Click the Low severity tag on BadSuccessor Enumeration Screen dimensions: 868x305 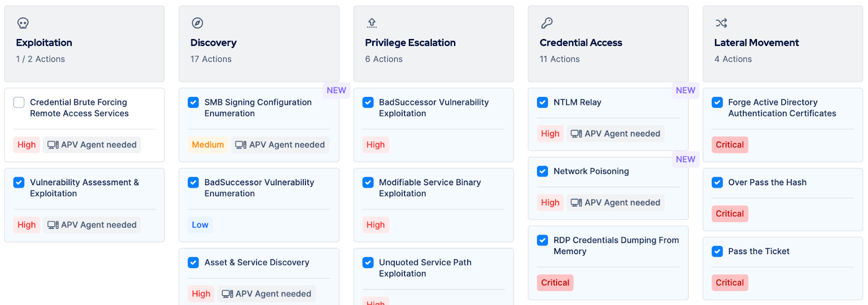pyautogui.click(x=200, y=225)
